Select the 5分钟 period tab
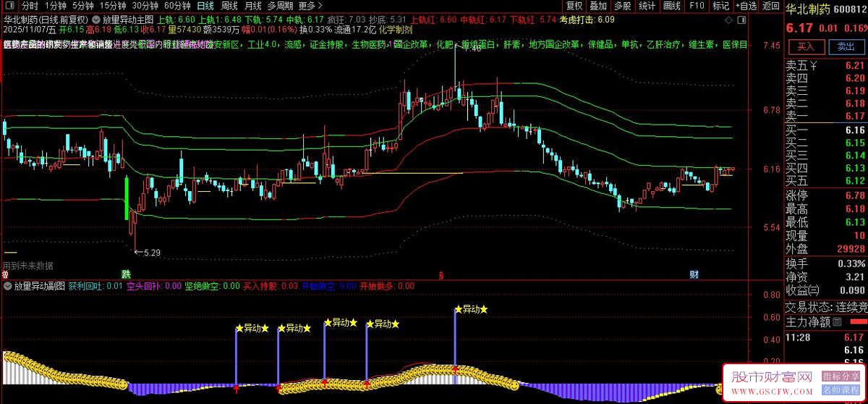Screen dimensions: 868x404 (83, 6)
